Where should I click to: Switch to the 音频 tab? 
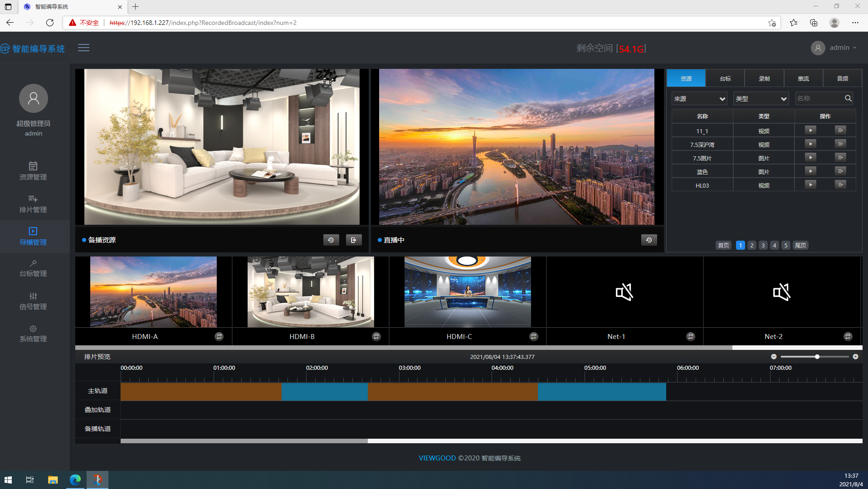click(842, 78)
